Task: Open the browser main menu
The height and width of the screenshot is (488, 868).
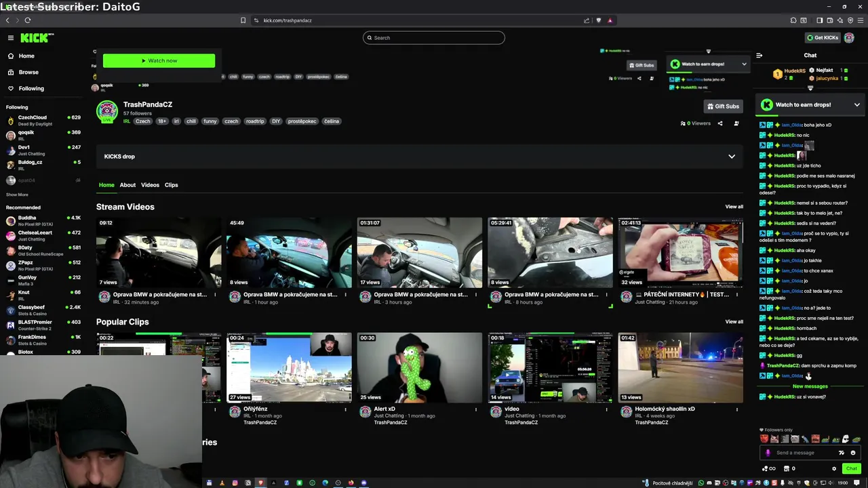Action: [x=860, y=20]
